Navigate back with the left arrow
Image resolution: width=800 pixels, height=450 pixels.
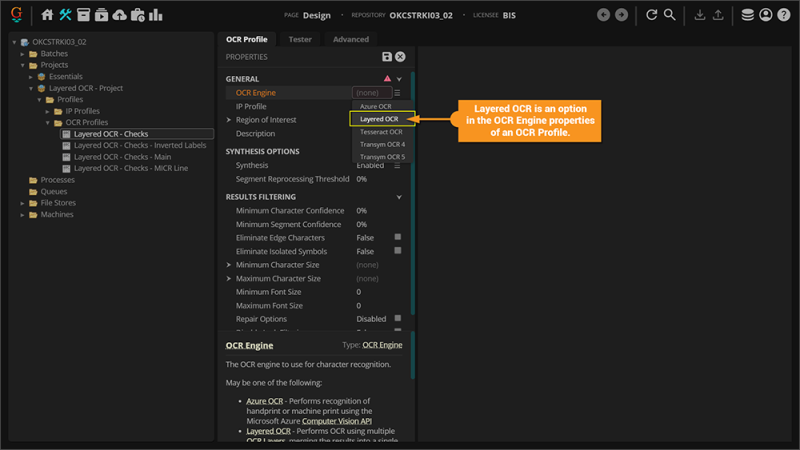click(603, 15)
